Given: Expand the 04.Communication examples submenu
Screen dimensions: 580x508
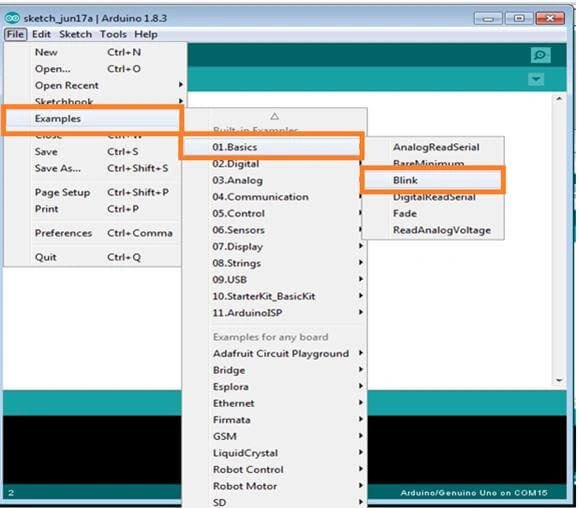Looking at the screenshot, I should point(274,197).
